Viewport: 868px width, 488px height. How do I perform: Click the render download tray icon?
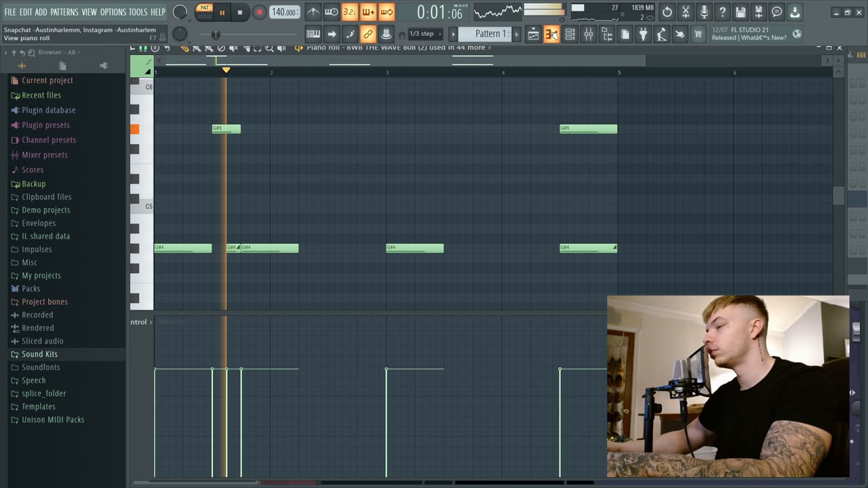click(795, 12)
